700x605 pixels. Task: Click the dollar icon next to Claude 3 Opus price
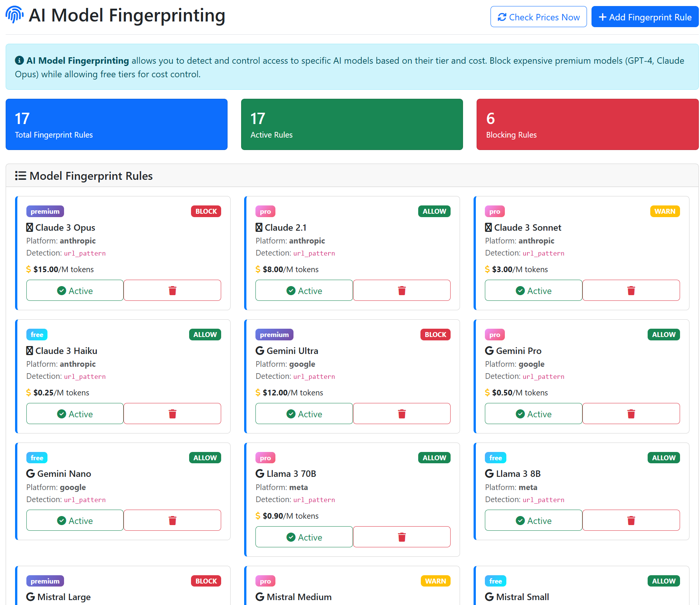point(29,269)
